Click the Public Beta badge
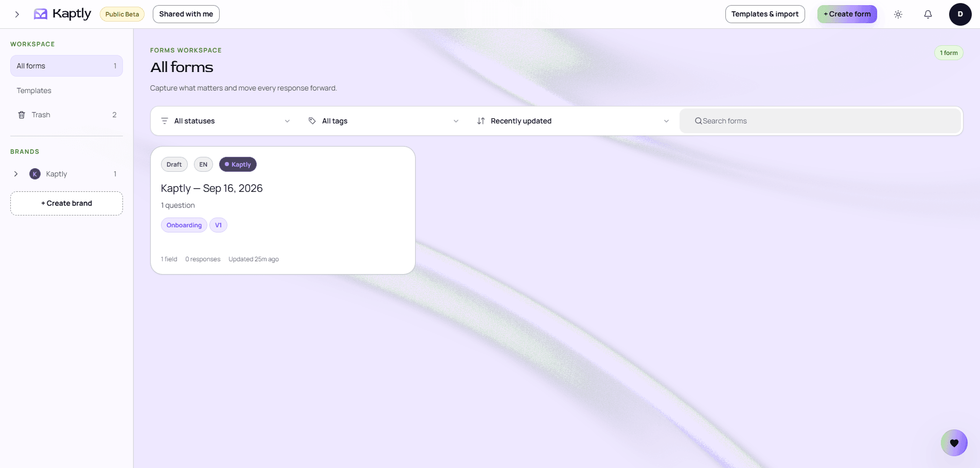This screenshot has width=980, height=468. [x=122, y=14]
